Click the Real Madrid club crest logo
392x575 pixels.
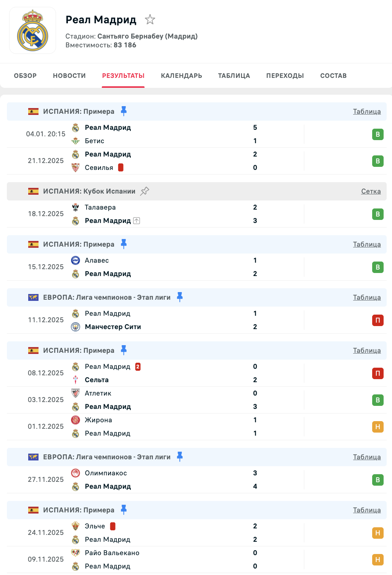[33, 31]
